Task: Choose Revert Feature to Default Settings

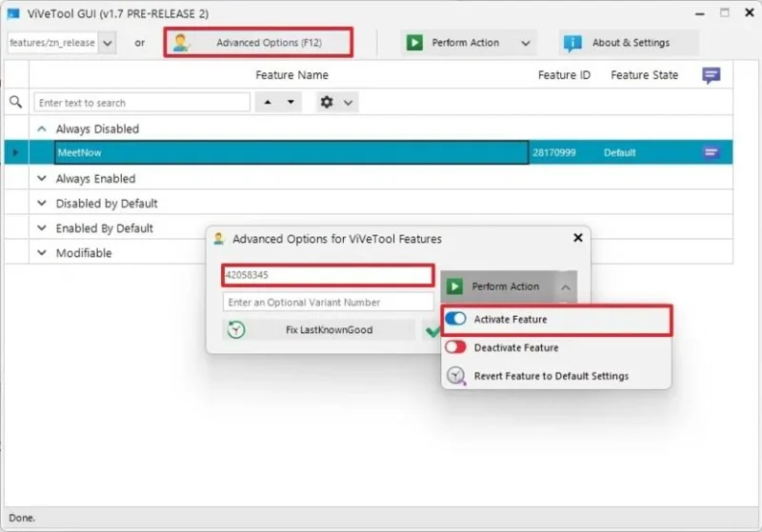Action: [556, 375]
